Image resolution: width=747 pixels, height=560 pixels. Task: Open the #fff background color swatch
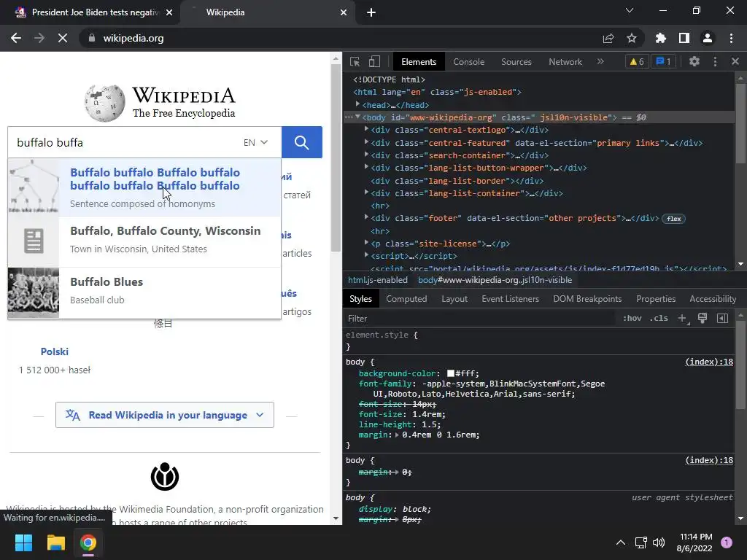click(x=451, y=374)
